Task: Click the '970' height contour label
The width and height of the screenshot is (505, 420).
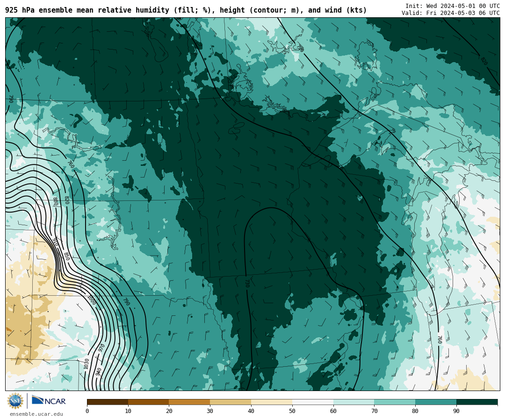Action: (101, 348)
